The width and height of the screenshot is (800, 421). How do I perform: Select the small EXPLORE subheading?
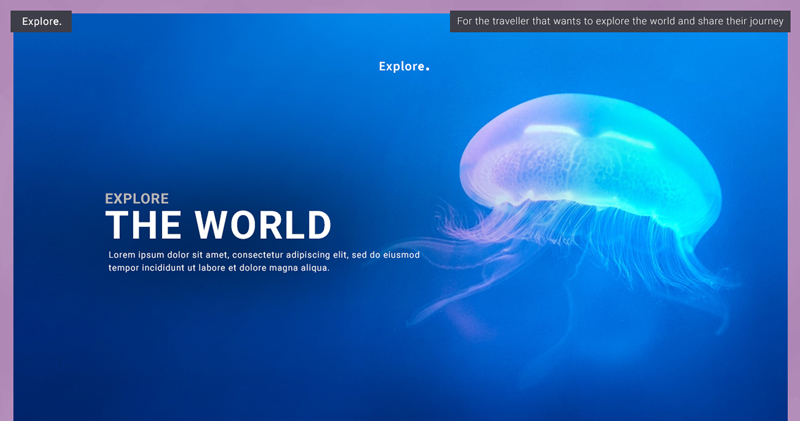[x=137, y=199]
